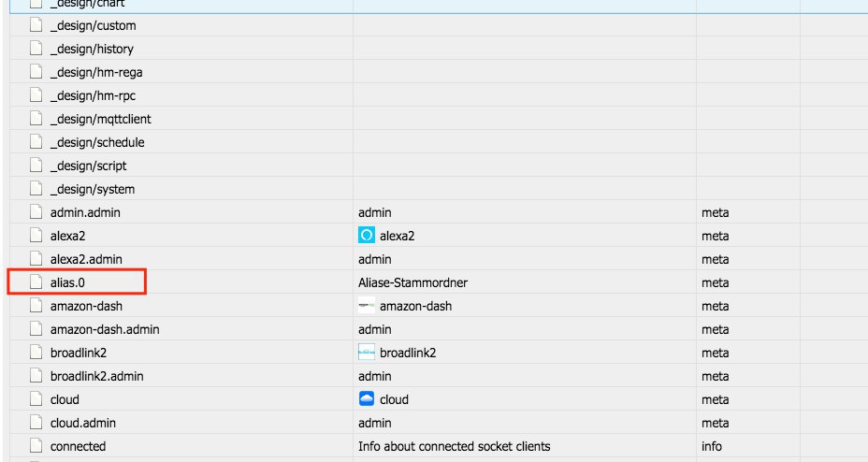Viewport: 868px width, 462px height.
Task: Click the file icon beside alias.0
Action: (36, 282)
